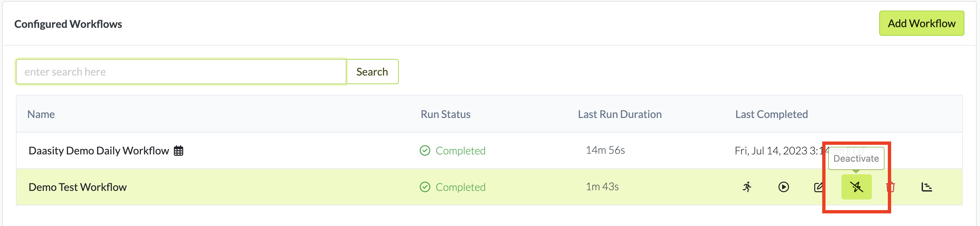Deactivate Demo Test Workflow with the crossed-bolt icon
The image size is (980, 226).
pos(856,187)
